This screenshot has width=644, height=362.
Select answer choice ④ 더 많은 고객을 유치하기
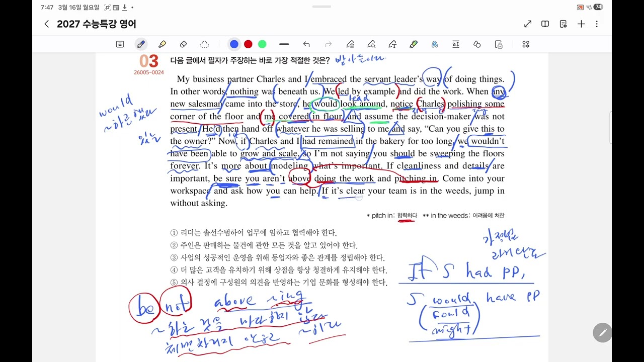pyautogui.click(x=278, y=270)
